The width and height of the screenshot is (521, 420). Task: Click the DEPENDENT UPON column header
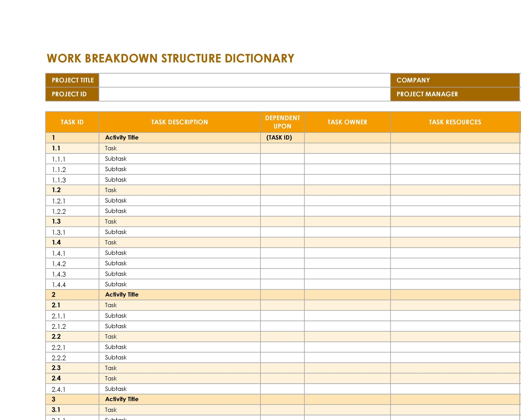point(282,122)
